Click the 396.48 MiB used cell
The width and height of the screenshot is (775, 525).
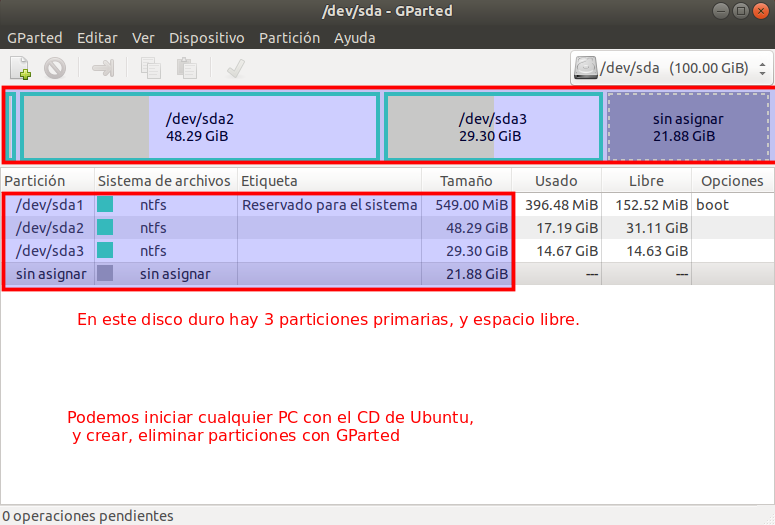[556, 205]
